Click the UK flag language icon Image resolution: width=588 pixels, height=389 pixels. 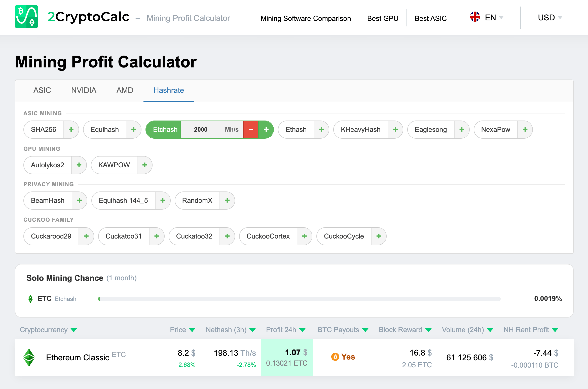coord(475,17)
